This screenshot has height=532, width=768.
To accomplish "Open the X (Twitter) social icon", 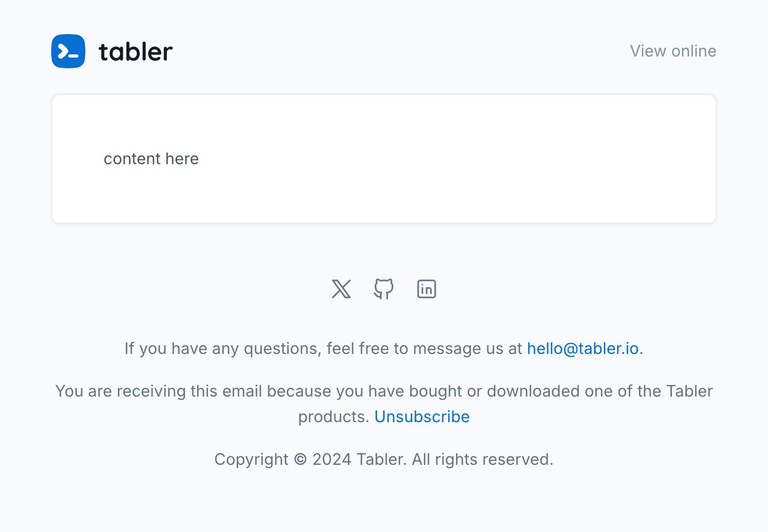I will (x=341, y=289).
